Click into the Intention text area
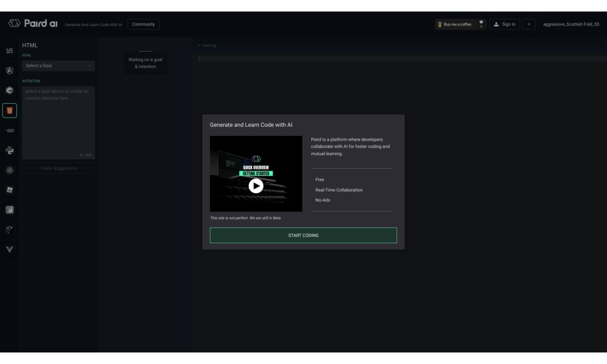This screenshot has width=607, height=364. tap(58, 123)
